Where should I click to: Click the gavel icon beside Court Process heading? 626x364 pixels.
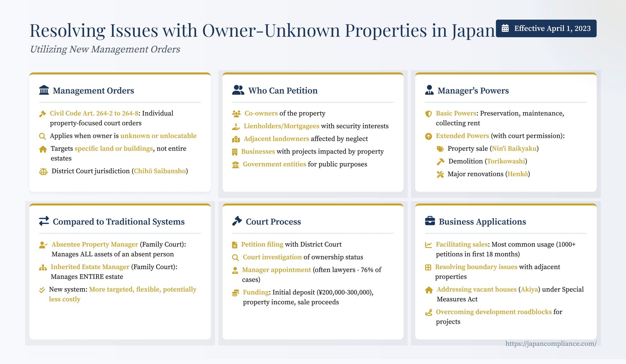pyautogui.click(x=237, y=221)
